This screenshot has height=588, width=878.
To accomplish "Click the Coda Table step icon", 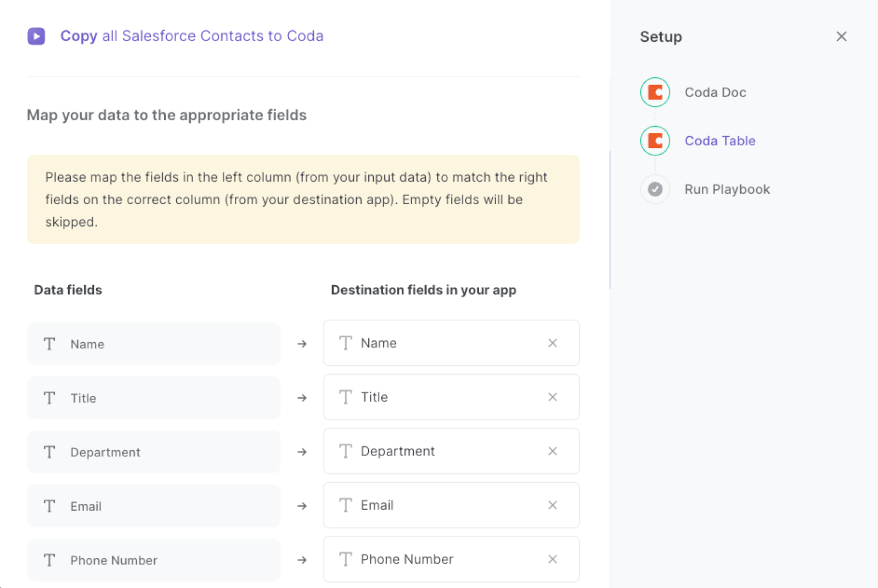I will coord(655,141).
